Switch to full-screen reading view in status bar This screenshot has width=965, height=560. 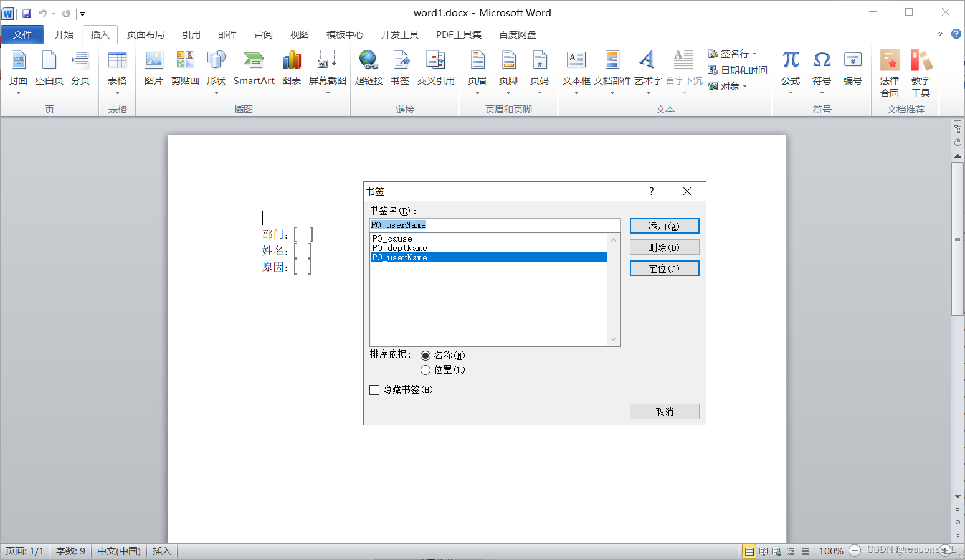pos(763,551)
